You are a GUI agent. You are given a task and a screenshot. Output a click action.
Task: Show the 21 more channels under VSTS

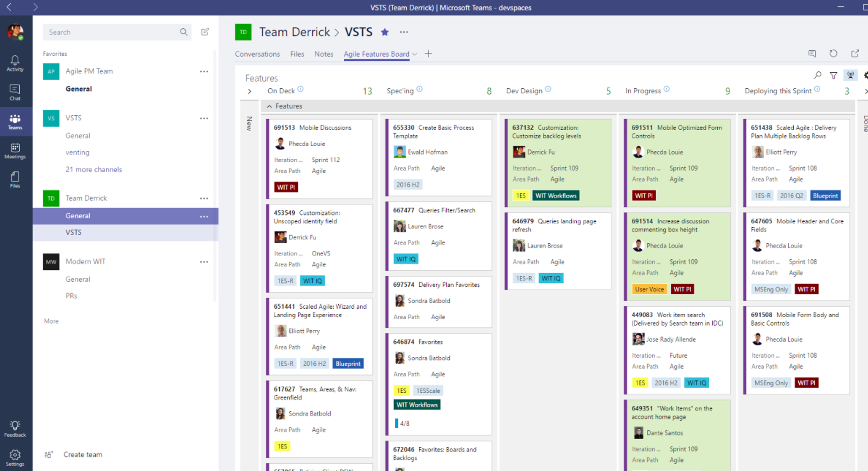[x=94, y=169]
